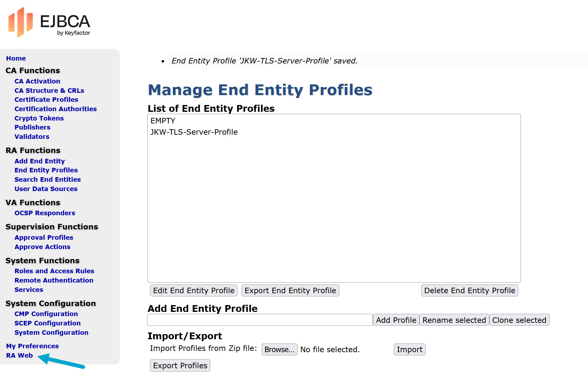Go to Crypto Tokens

coord(39,118)
